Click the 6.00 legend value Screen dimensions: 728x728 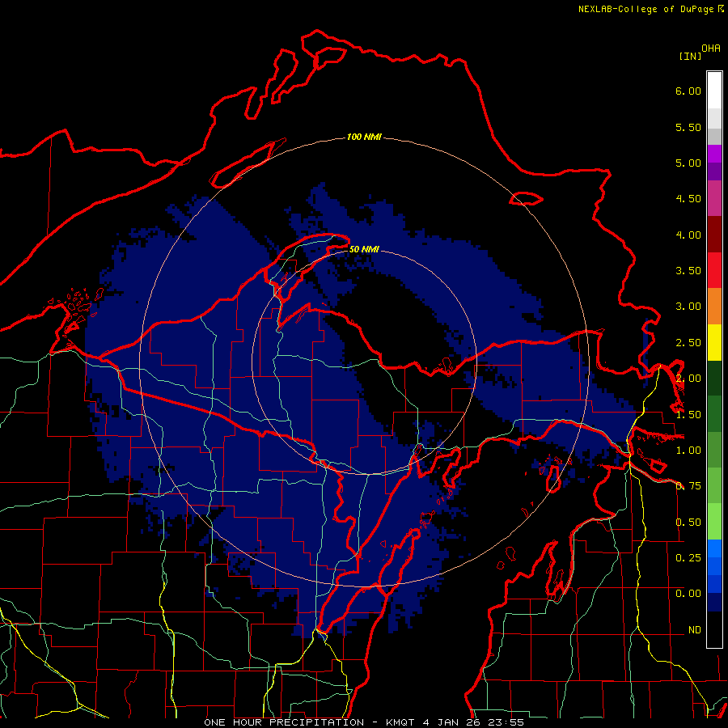[688, 91]
